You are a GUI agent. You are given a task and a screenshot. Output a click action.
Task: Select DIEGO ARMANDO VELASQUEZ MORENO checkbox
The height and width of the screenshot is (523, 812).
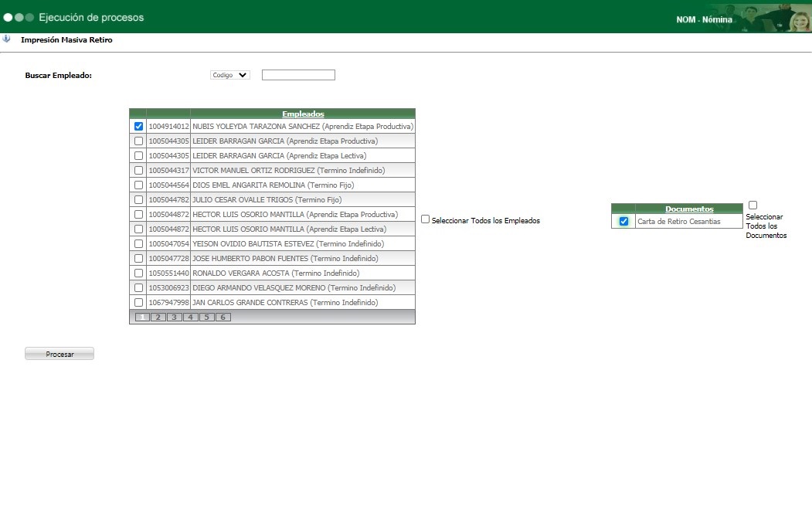138,287
